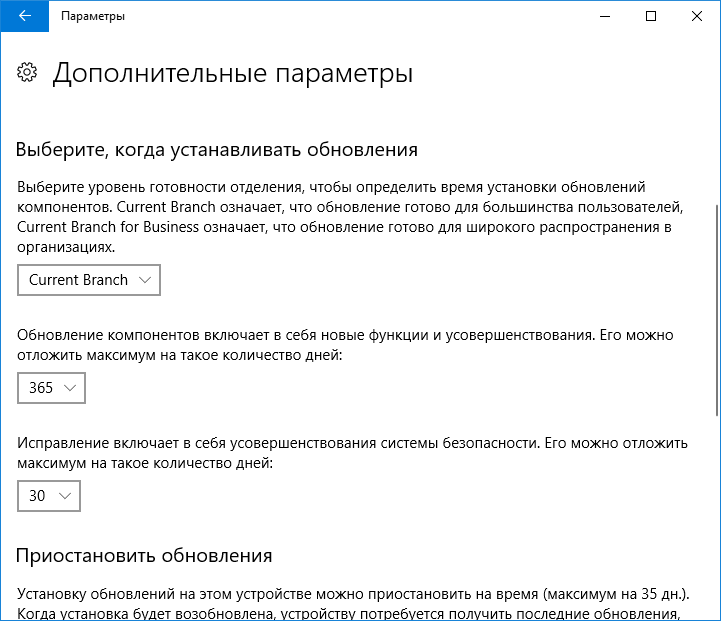Viewport: 721px width, 621px height.
Task: Click the paragraph starting 'Выберите уровень готовности'
Action: click(350, 217)
